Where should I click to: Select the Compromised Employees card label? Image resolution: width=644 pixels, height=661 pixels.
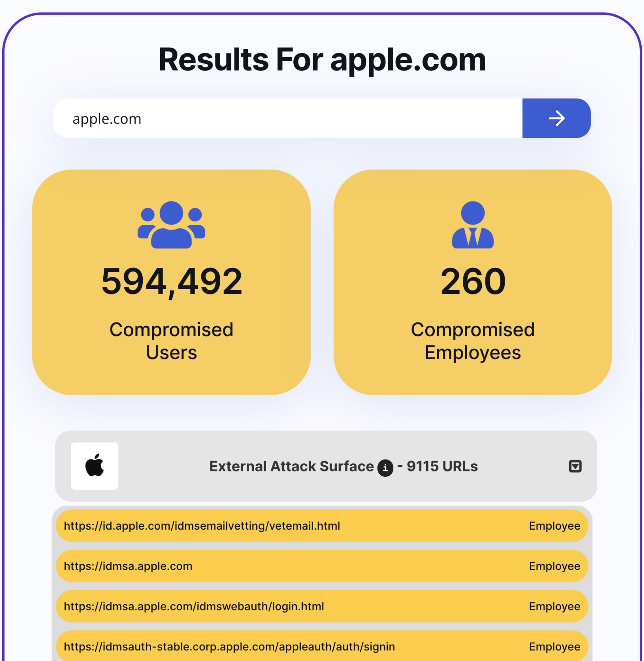(472, 341)
